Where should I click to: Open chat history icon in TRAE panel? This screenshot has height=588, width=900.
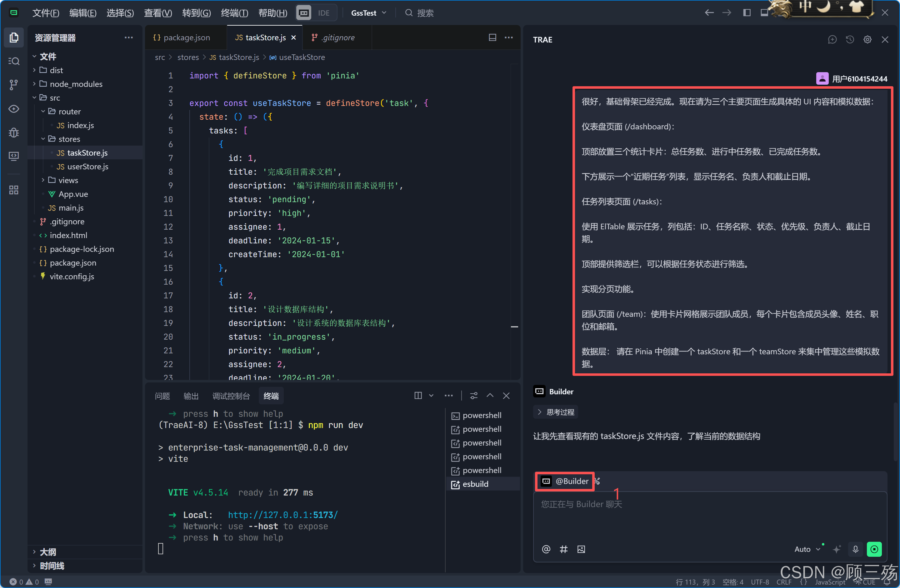850,40
